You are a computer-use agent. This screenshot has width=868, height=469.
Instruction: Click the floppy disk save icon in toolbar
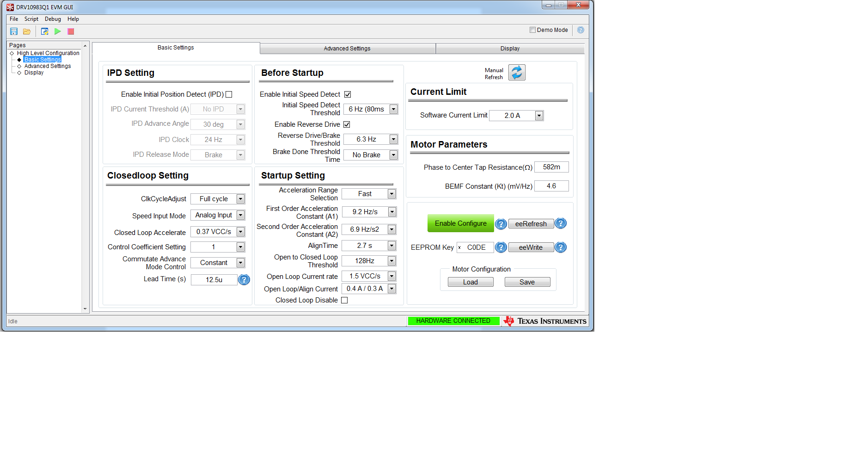14,31
